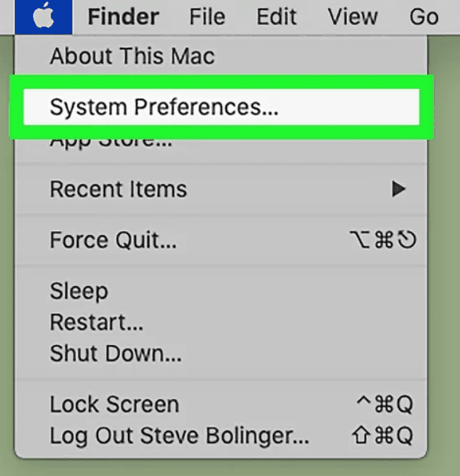460x476 pixels.
Task: Open the Finder menu
Action: [123, 16]
